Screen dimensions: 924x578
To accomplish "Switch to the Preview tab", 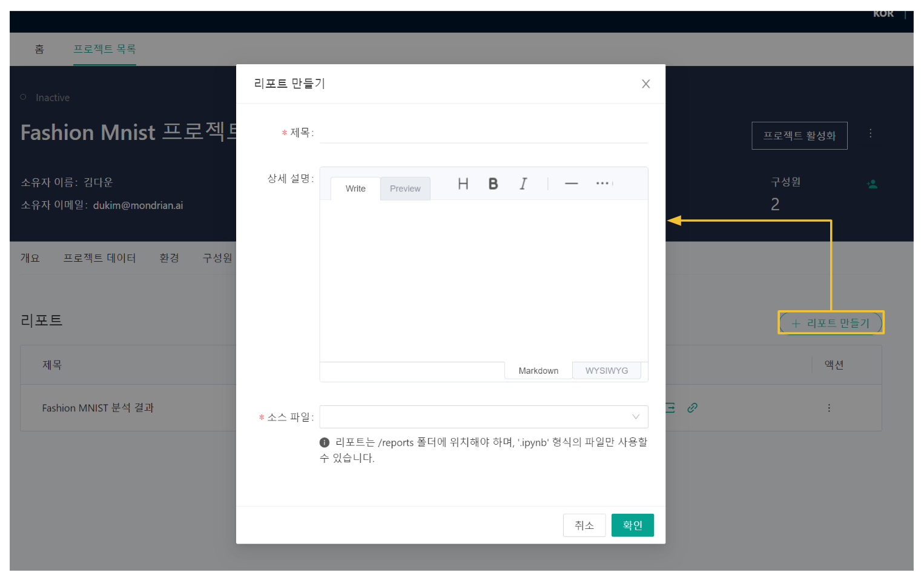I will tap(404, 189).
